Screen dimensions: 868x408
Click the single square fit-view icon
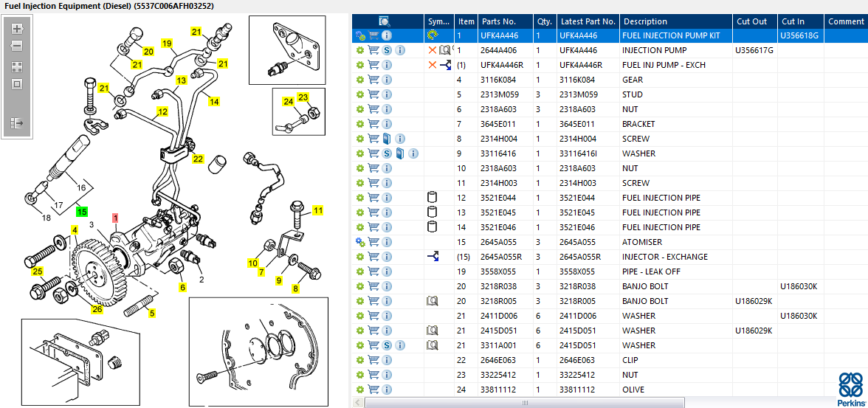16,84
